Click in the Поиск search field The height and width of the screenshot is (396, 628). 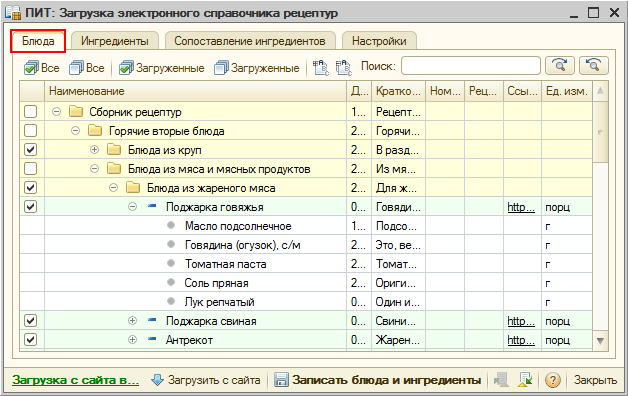click(x=471, y=65)
